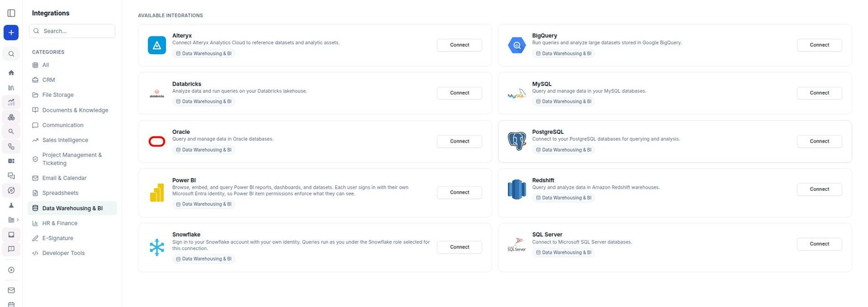Connect the SQL Server integration
Screen dimensions: 868x307
pyautogui.click(x=819, y=244)
